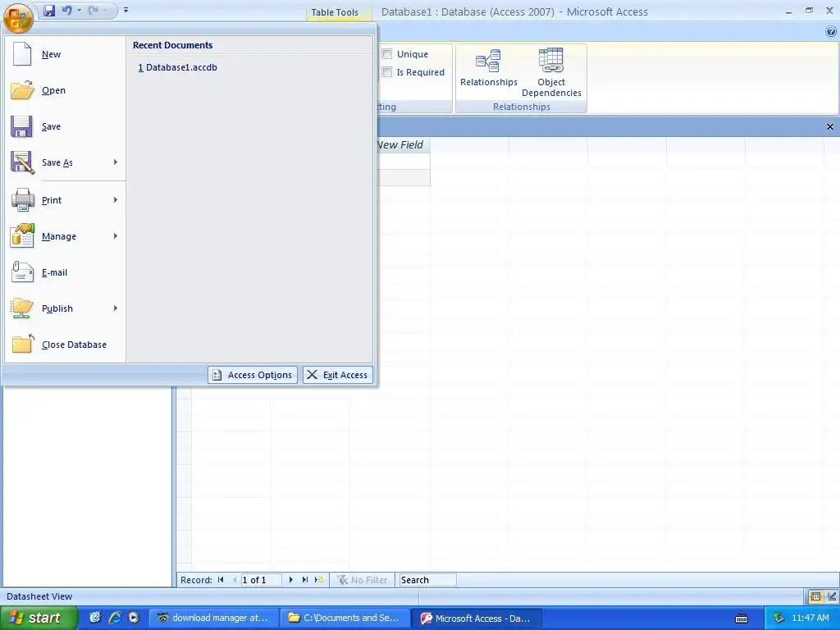
Task: Open the Customize Quick Access Toolbar dropdown
Action: click(126, 10)
